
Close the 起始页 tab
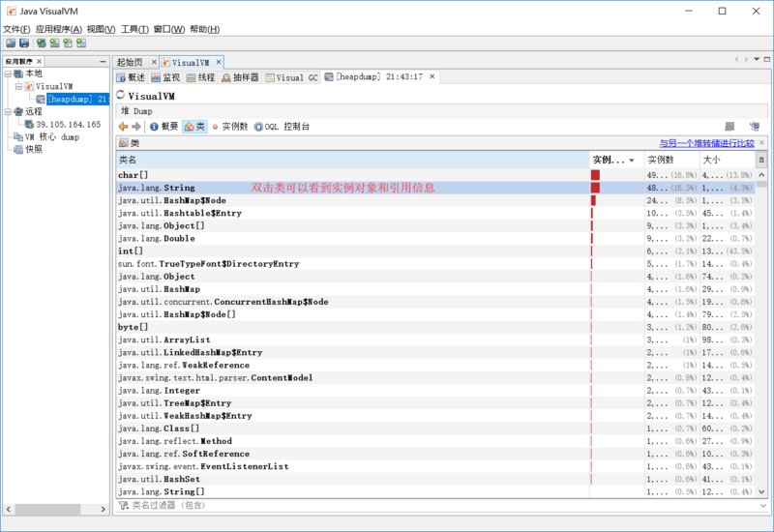pos(154,62)
